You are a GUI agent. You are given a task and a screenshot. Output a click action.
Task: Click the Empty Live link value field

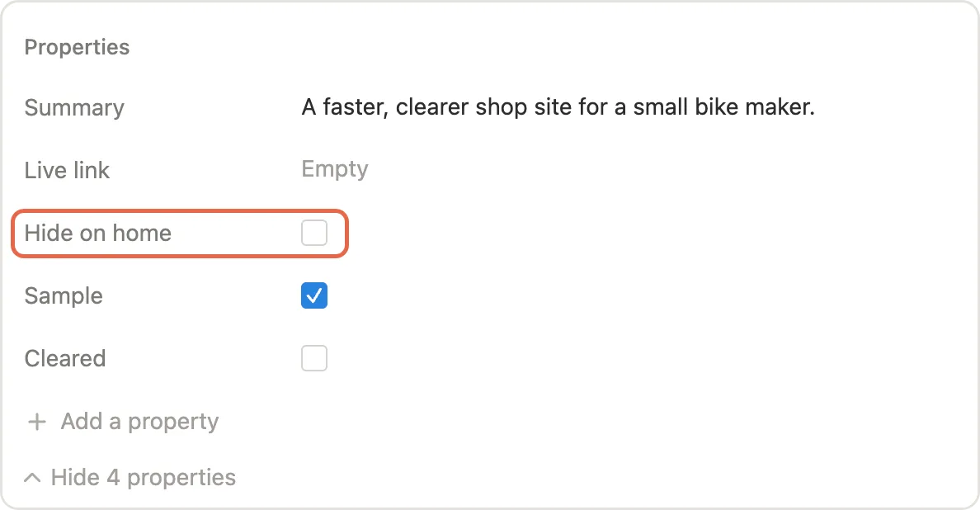335,169
